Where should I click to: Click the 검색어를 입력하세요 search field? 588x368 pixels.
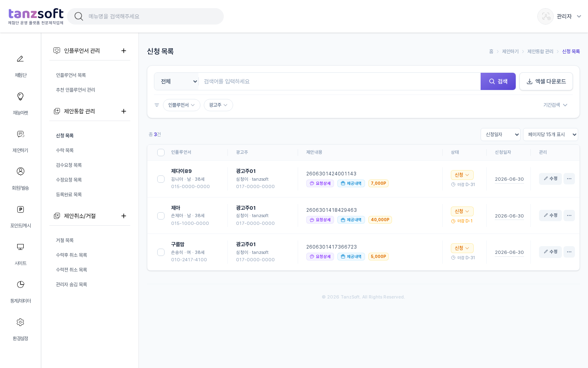point(340,81)
